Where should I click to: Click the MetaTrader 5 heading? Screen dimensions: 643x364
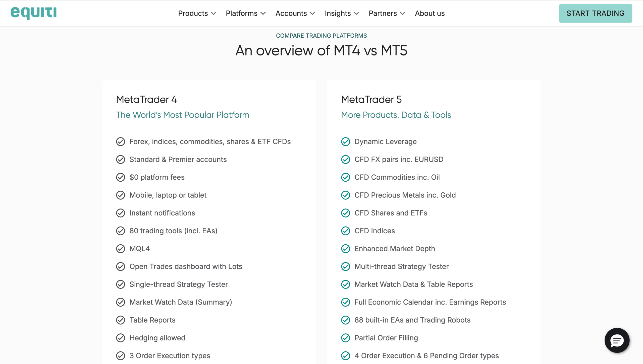(371, 100)
